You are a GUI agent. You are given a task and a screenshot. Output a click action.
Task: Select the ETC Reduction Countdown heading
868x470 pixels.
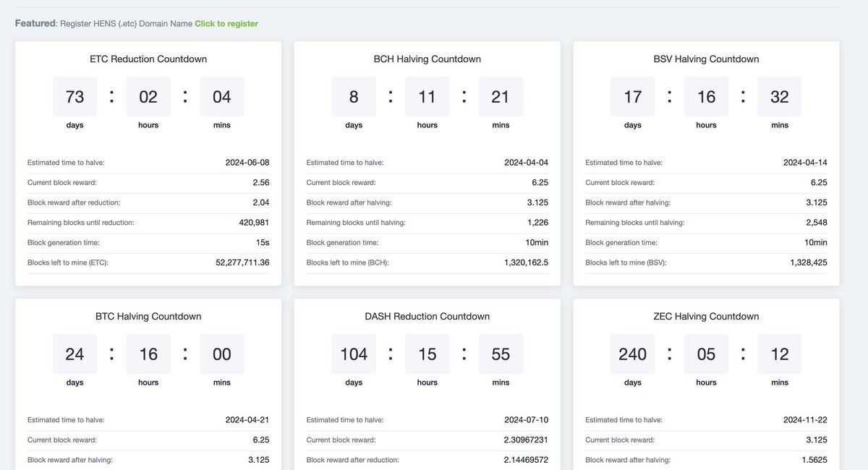148,59
